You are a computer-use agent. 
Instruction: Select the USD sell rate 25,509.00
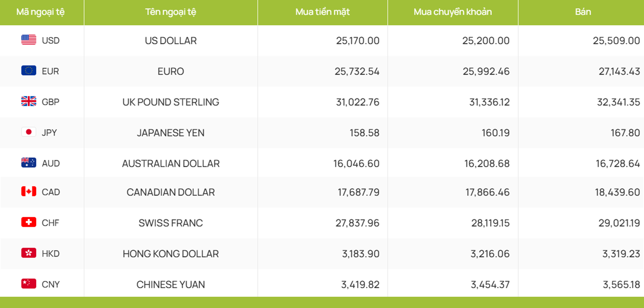[616, 41]
